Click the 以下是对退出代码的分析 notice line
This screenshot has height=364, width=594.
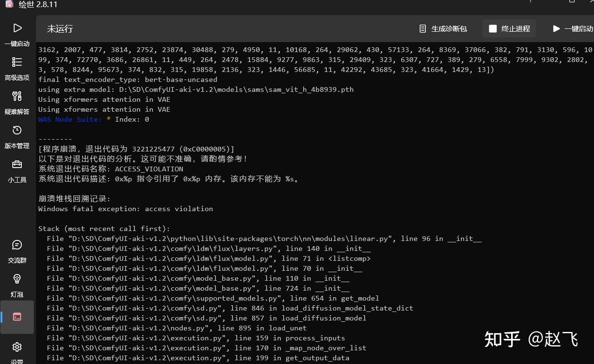(x=143, y=159)
